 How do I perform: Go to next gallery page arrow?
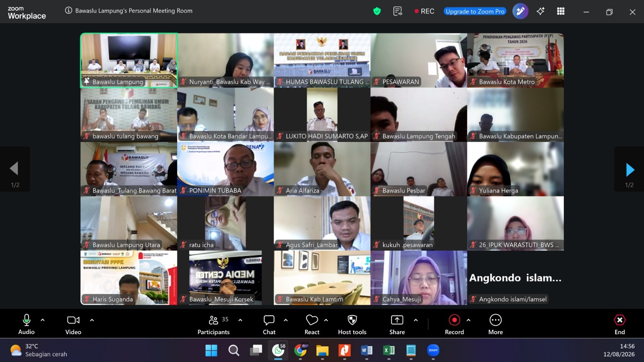630,170
